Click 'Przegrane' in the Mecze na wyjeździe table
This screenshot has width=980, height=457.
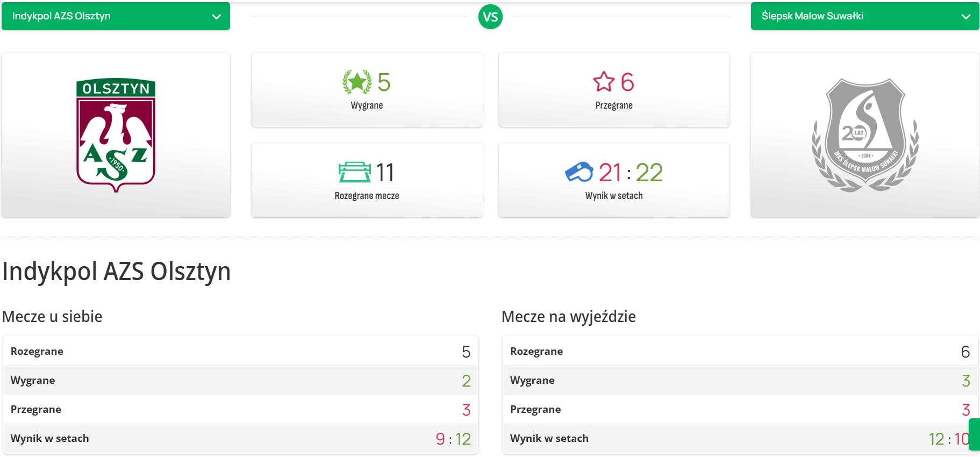coord(535,409)
